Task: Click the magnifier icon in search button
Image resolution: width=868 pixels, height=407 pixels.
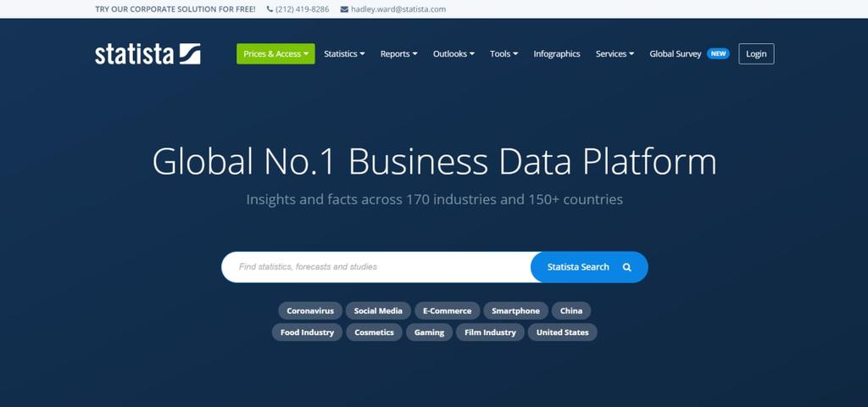Action: 626,267
